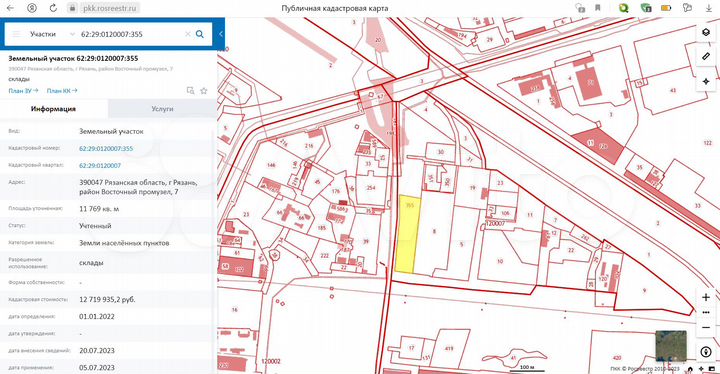Click the date value 05.07.2023

[x=97, y=368]
